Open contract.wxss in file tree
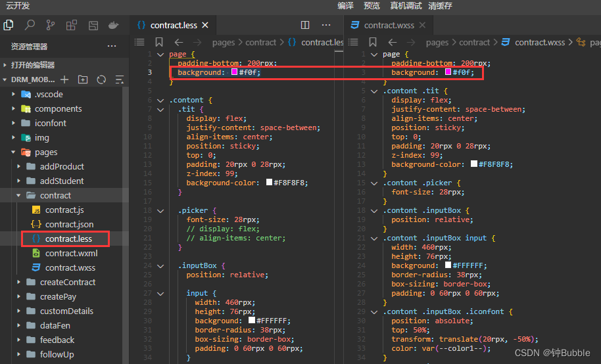The image size is (601, 364). (70, 268)
